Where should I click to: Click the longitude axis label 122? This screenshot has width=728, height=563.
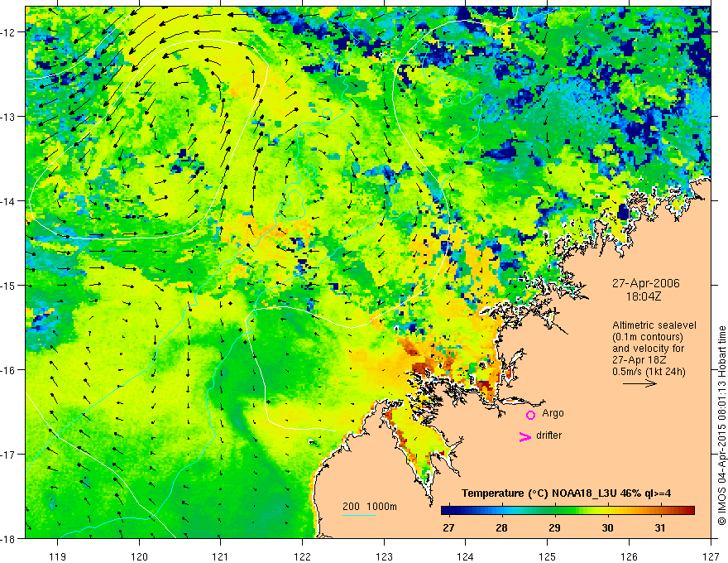click(302, 556)
